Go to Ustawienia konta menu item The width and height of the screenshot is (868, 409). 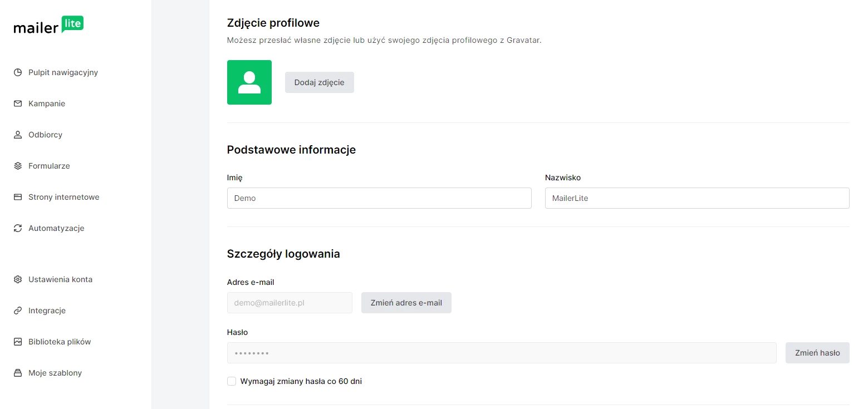point(60,279)
